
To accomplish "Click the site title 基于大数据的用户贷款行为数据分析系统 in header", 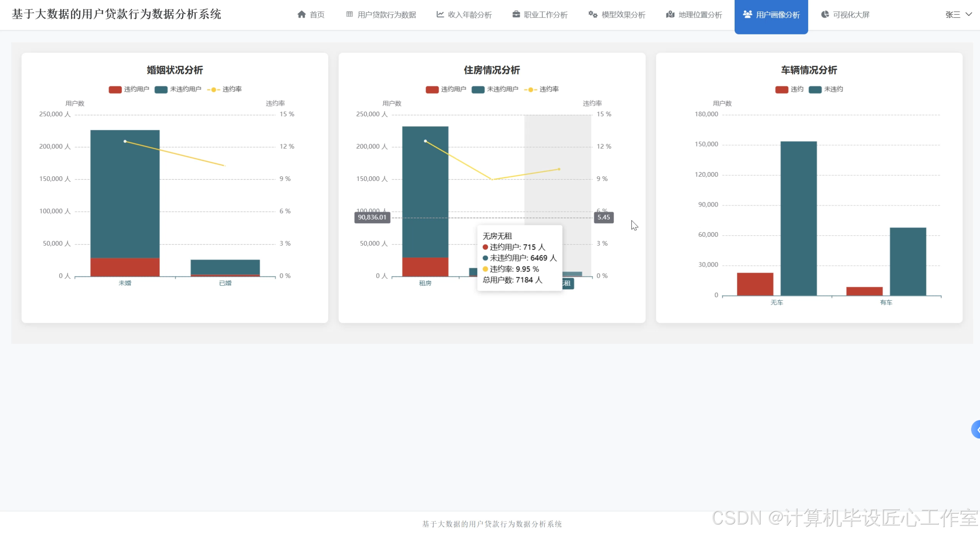I will (x=116, y=14).
